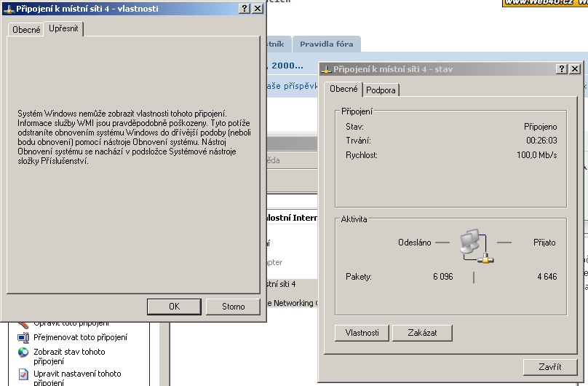The height and width of the screenshot is (386, 588).
Task: Click the Vlastnosti button
Action: click(362, 333)
